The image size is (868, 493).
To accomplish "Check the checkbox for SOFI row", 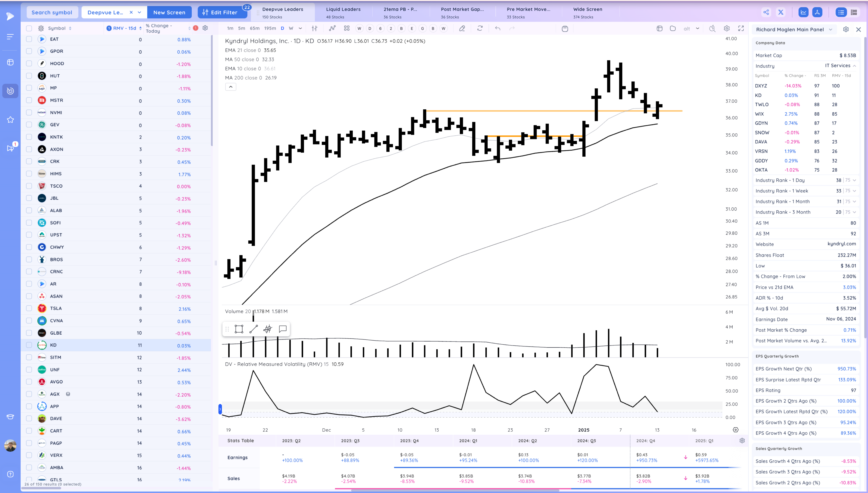I will 29,223.
